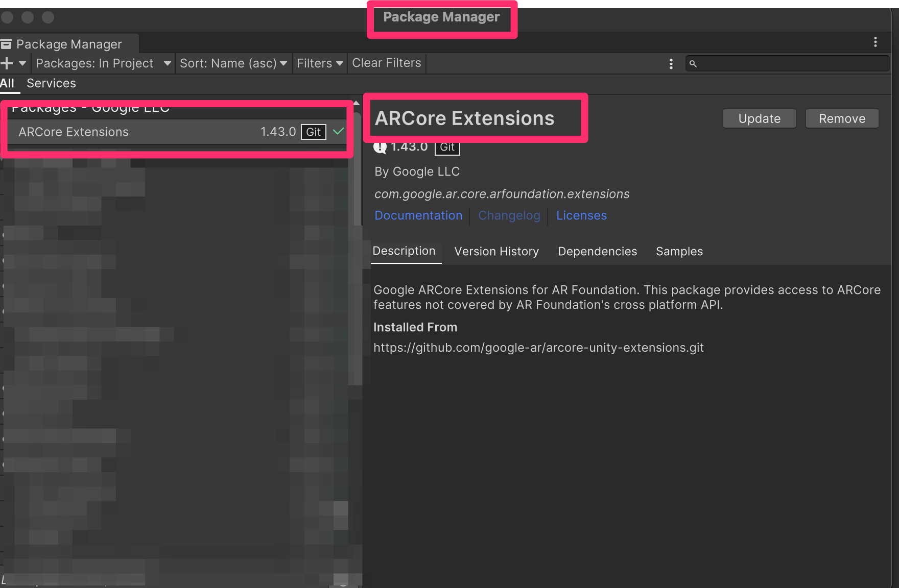
Task: Open the Documentation link
Action: (x=418, y=215)
